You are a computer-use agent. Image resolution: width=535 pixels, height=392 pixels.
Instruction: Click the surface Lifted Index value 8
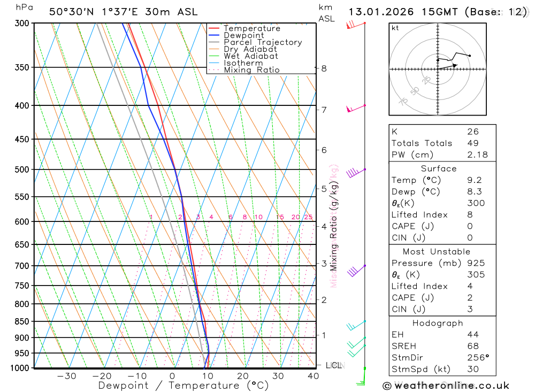[x=470, y=214]
